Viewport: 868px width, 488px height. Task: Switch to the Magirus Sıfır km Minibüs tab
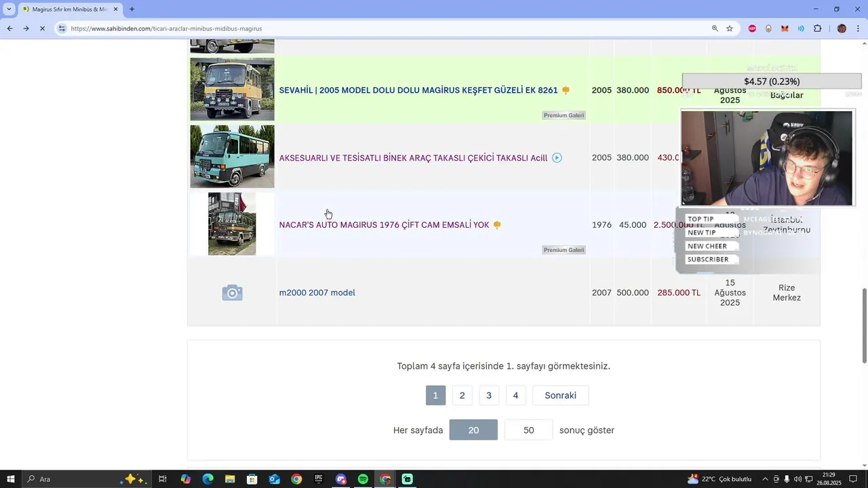[70, 9]
